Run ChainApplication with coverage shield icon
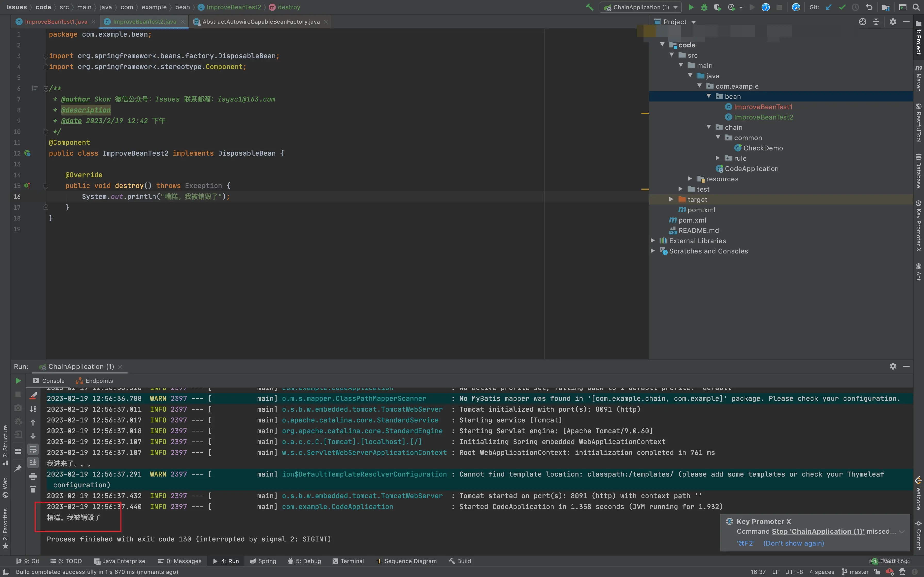This screenshot has width=924, height=577. point(717,7)
